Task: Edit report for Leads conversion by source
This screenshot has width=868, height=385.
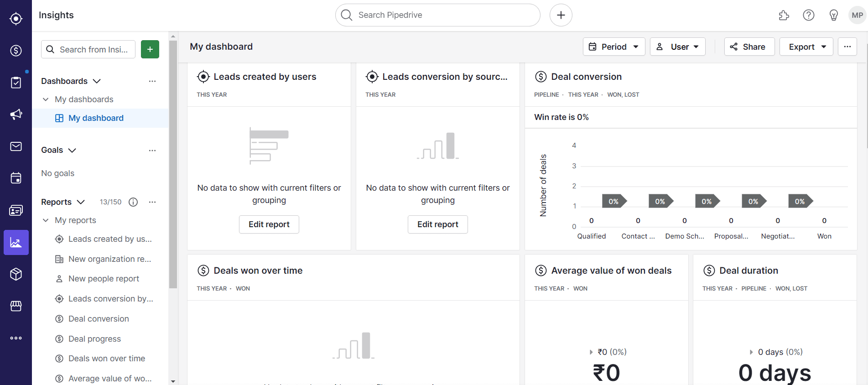Action: 438,224
